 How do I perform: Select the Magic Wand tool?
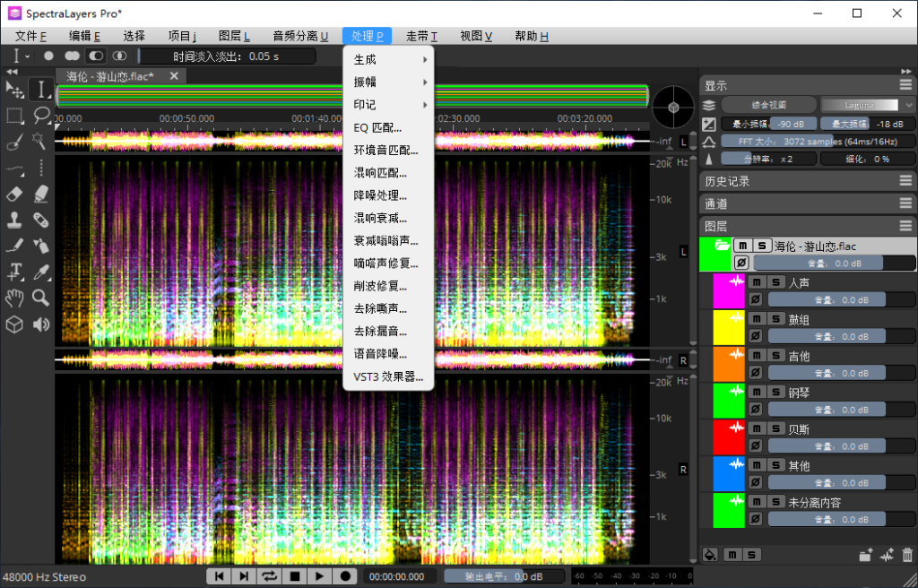point(41,141)
